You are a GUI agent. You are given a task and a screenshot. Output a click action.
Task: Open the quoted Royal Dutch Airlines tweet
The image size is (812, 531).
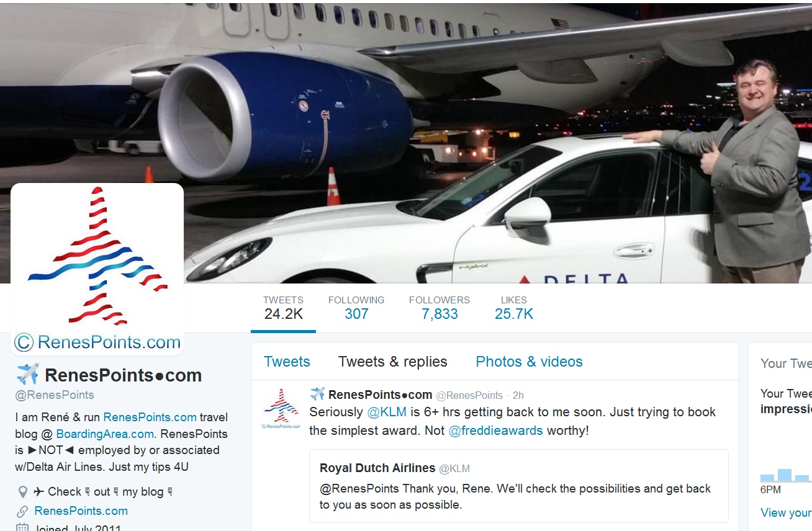pos(518,486)
